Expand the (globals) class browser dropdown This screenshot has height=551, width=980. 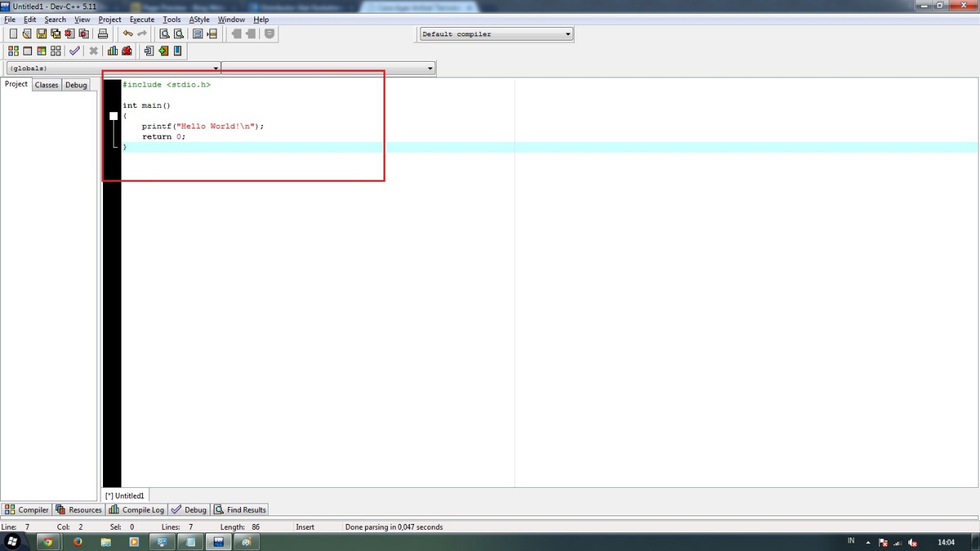point(217,67)
